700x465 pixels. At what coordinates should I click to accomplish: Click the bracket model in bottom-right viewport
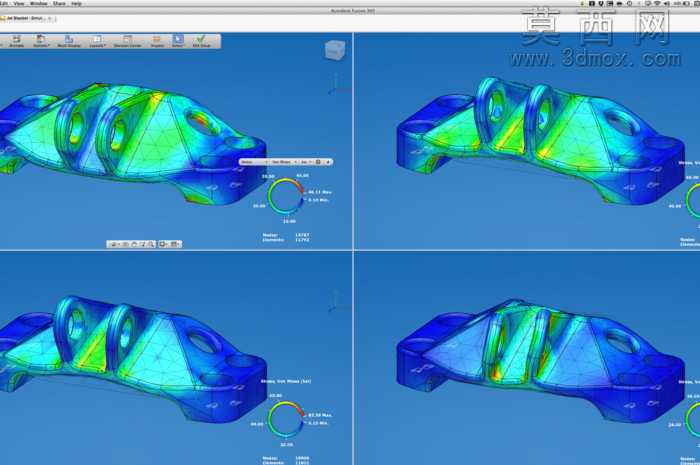pos(540,361)
